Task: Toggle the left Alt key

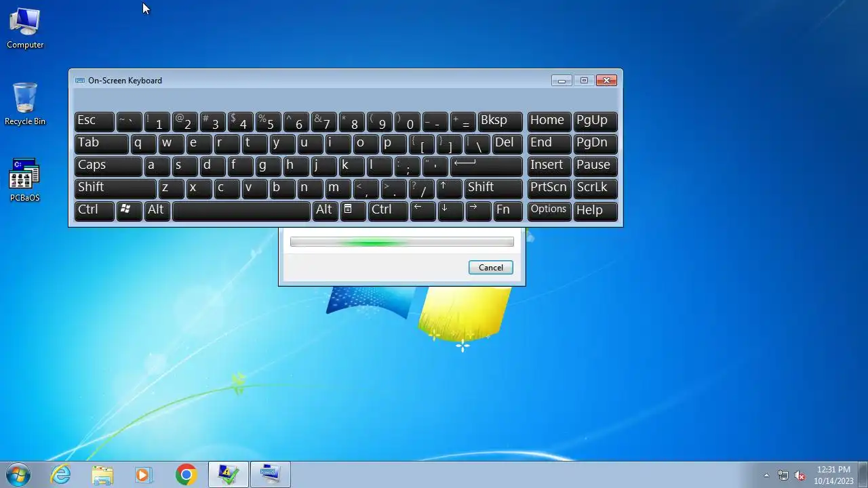Action: (157, 210)
